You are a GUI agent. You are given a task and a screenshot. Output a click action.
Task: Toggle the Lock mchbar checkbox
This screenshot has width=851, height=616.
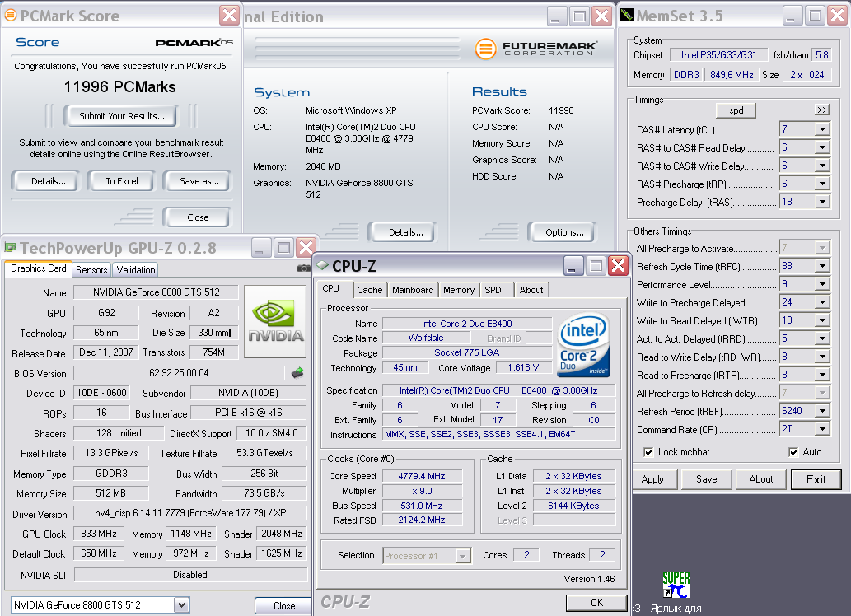(x=648, y=452)
